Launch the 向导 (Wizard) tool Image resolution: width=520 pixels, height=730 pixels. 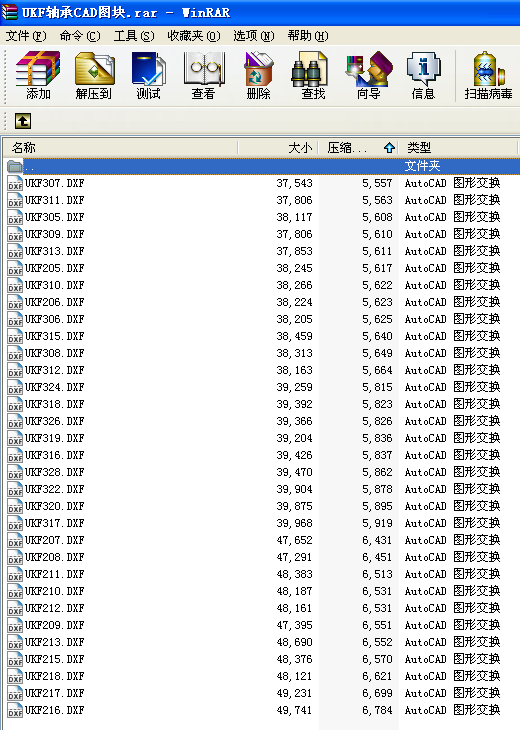click(369, 75)
